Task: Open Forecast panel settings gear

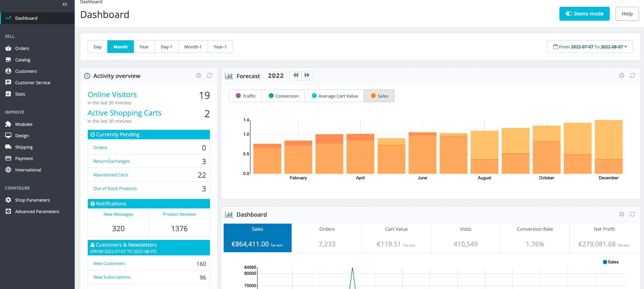Action: coord(622,76)
